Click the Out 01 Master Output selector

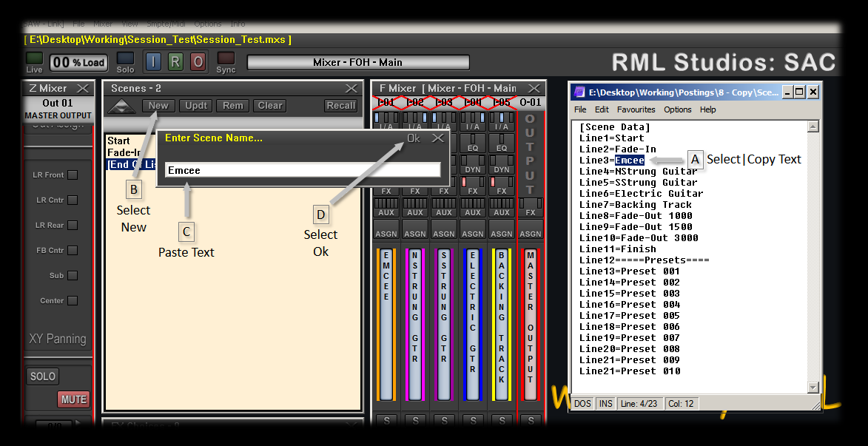58,109
